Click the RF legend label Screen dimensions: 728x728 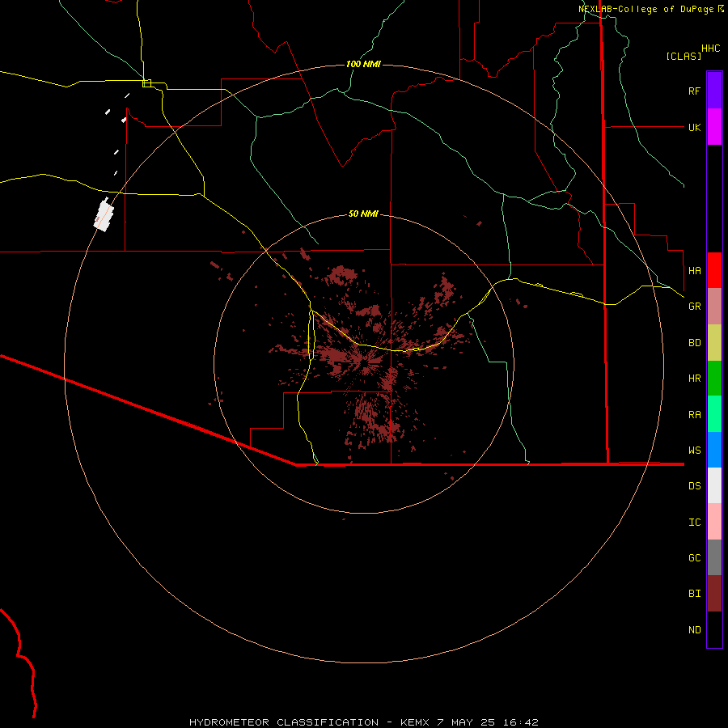[694, 91]
